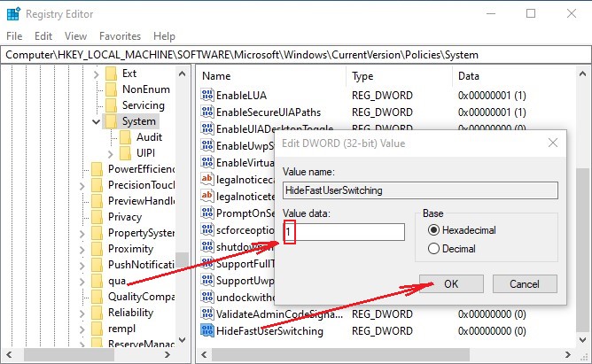The image size is (592, 364).
Task: Confirm the DWORD edit with OK
Action: click(451, 283)
